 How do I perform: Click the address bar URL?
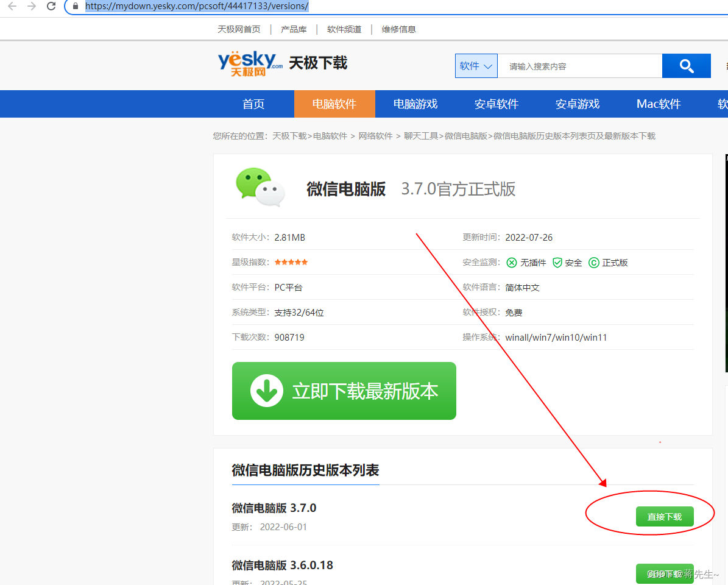[x=197, y=6]
